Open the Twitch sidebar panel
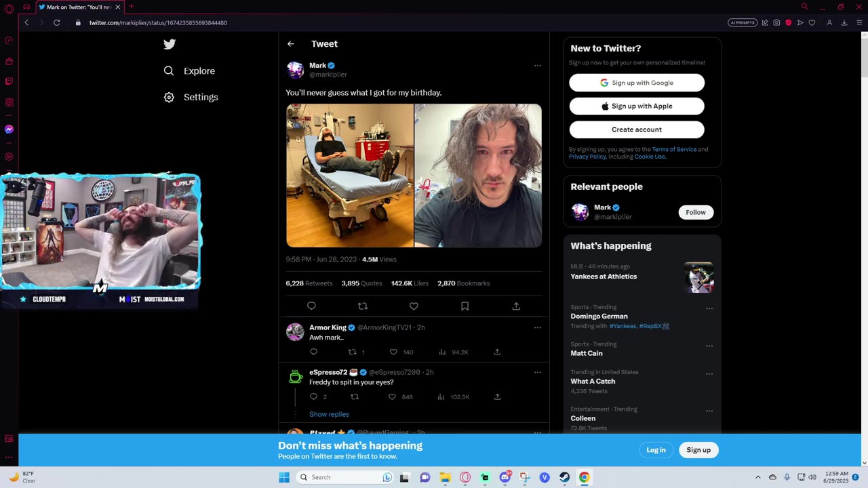The image size is (868, 488). 9,81
